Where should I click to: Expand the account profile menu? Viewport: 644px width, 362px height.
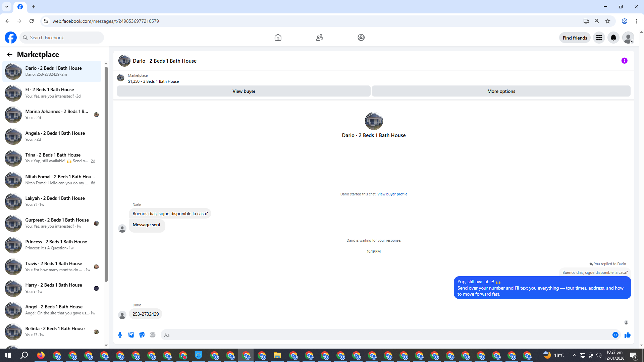[x=628, y=38]
